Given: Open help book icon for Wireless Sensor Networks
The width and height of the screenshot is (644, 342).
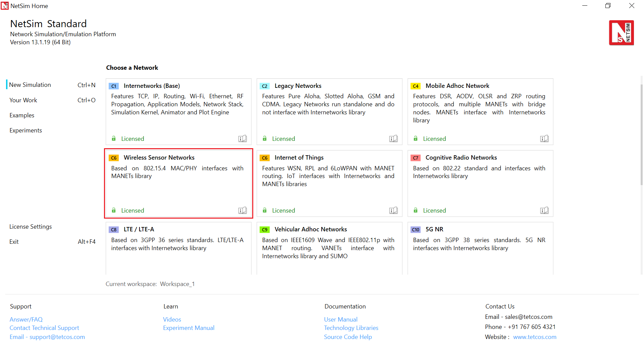Looking at the screenshot, I should click(243, 210).
